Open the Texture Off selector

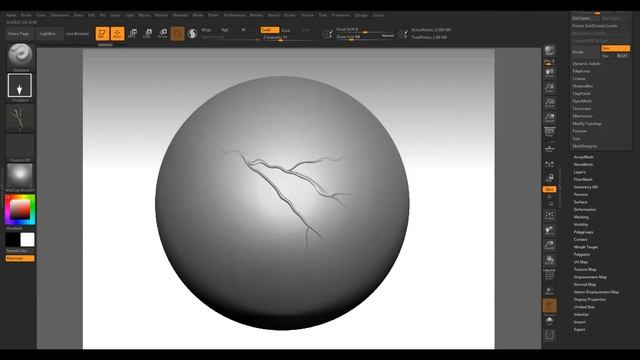click(x=20, y=146)
